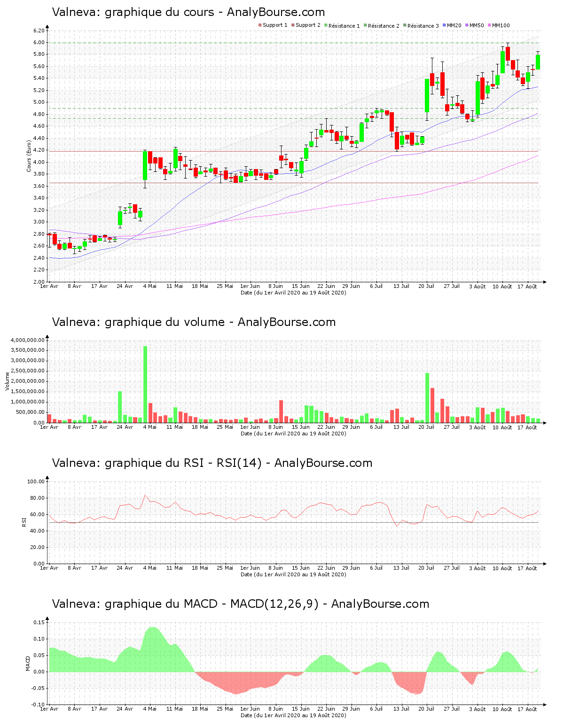
Task: Click the 'MACD' vertical axis label
Action: pos(28,663)
